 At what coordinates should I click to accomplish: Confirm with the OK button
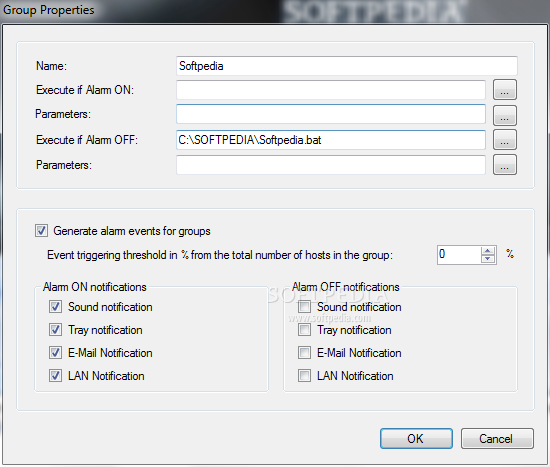tap(416, 438)
